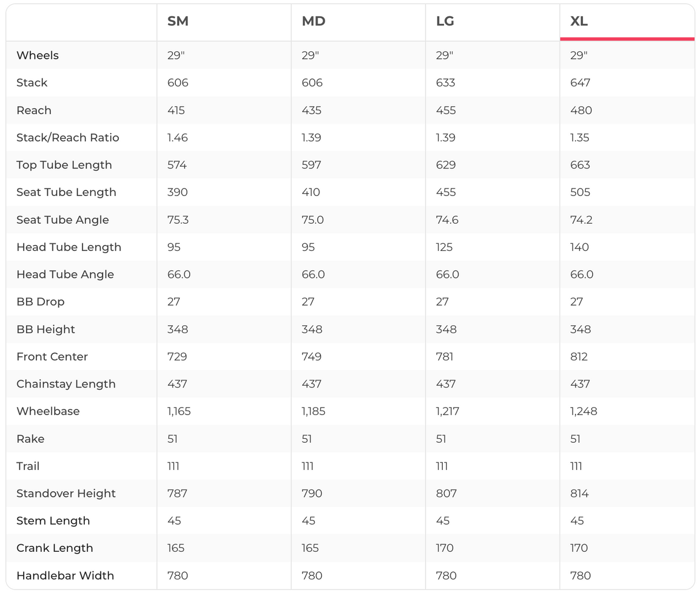Select the BB Drop row label
Image resolution: width=700 pixels, height=595 pixels.
click(x=40, y=302)
